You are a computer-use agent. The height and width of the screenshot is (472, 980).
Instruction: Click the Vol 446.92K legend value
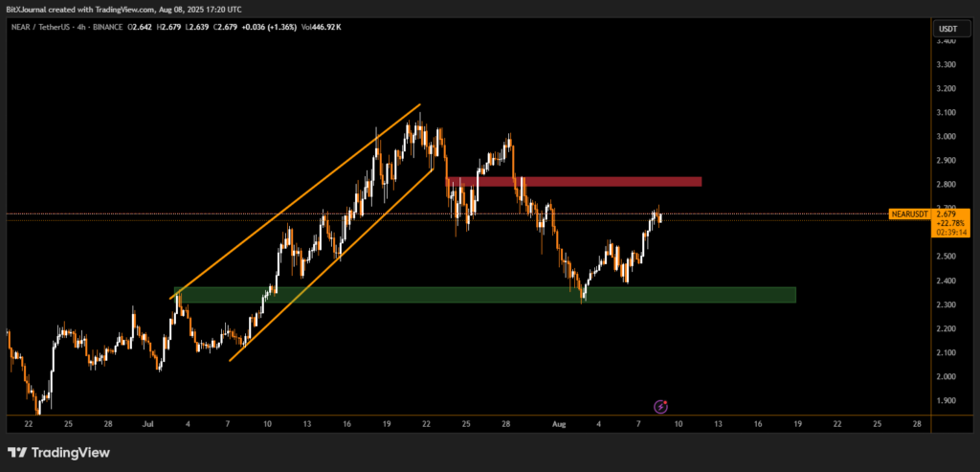322,27
